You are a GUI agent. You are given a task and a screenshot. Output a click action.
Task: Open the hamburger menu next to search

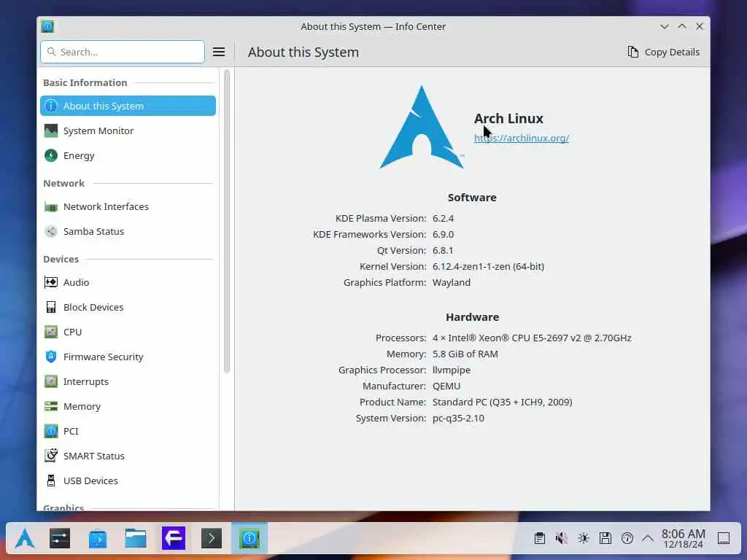[219, 52]
